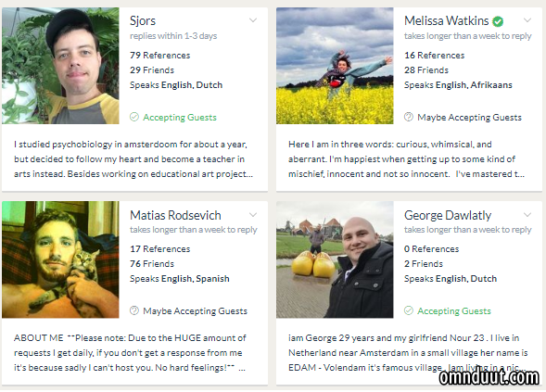Image resolution: width=546 pixels, height=392 pixels.
Task: Open Melissa Watkins profile name link
Action: click(447, 21)
